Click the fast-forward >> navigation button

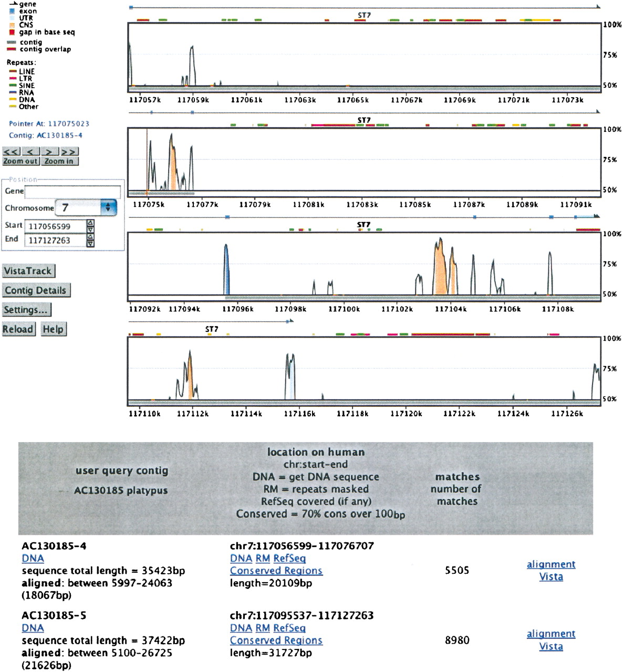pyautogui.click(x=69, y=152)
